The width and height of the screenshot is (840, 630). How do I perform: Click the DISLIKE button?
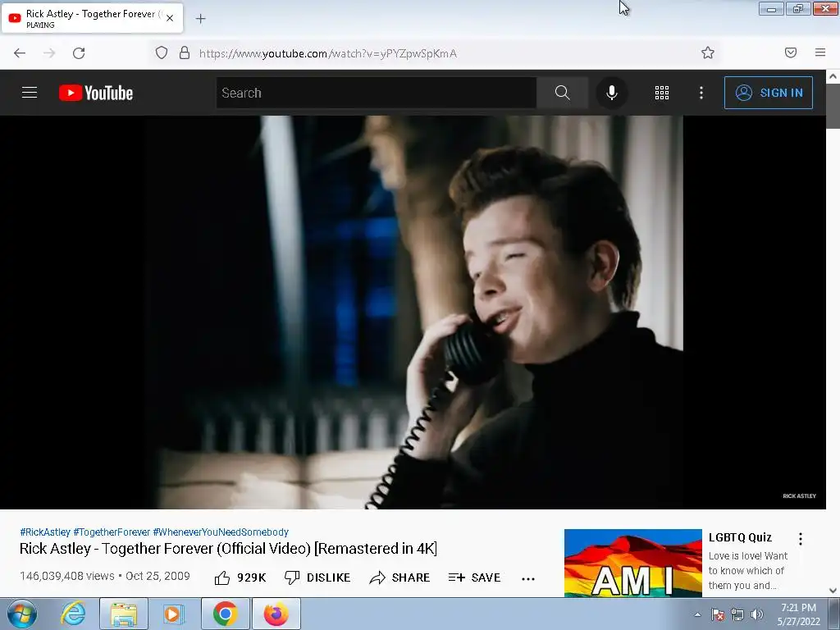[x=317, y=577]
